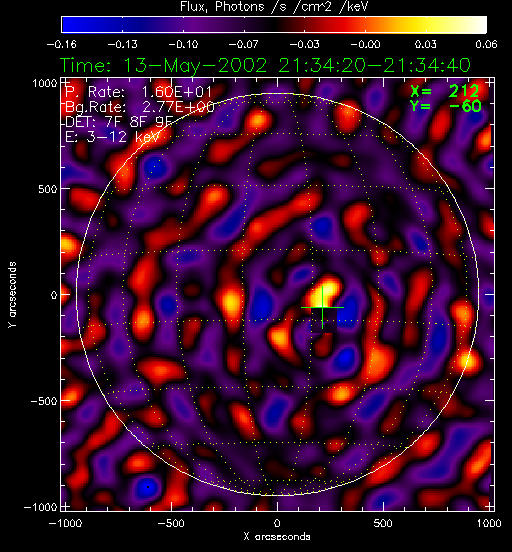Click the X arcseconds axis label

pos(277,537)
